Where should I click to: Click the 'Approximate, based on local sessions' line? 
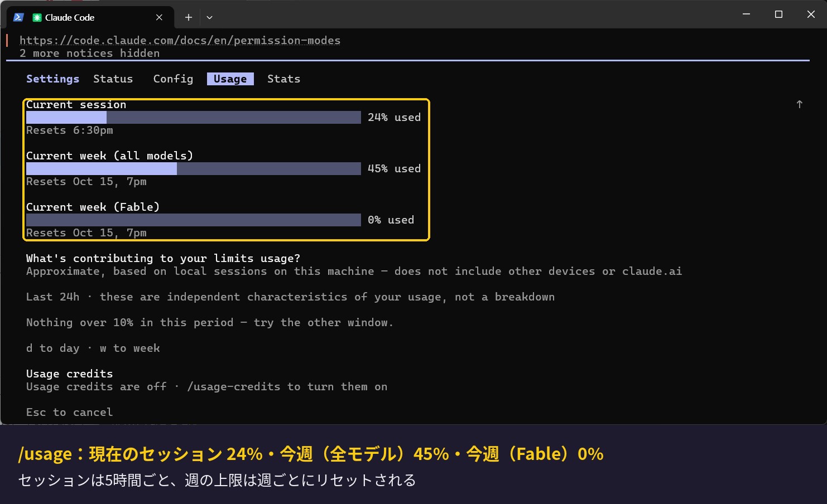pos(354,271)
